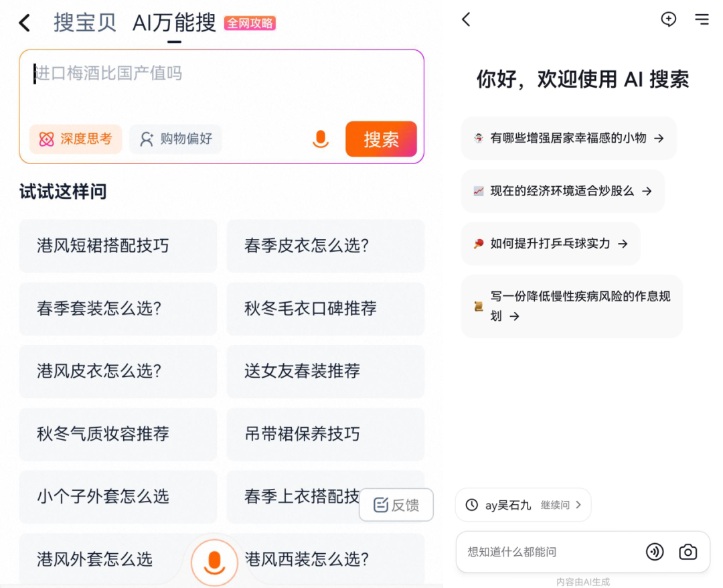The image size is (723, 588).
Task: Toggle the 深度思考 option
Action: click(x=76, y=139)
